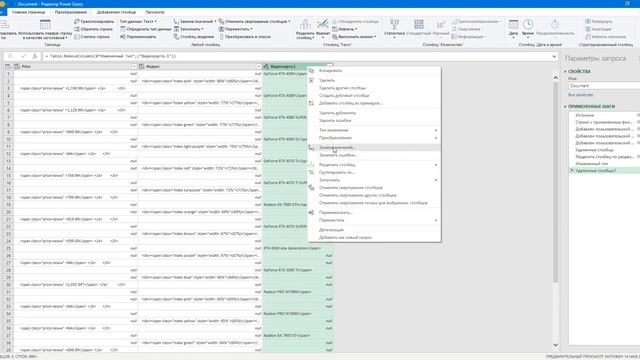Screen dimensions: 640x360
Task: Open the ribbon Переместить dropdown
Action: pos(236,29)
